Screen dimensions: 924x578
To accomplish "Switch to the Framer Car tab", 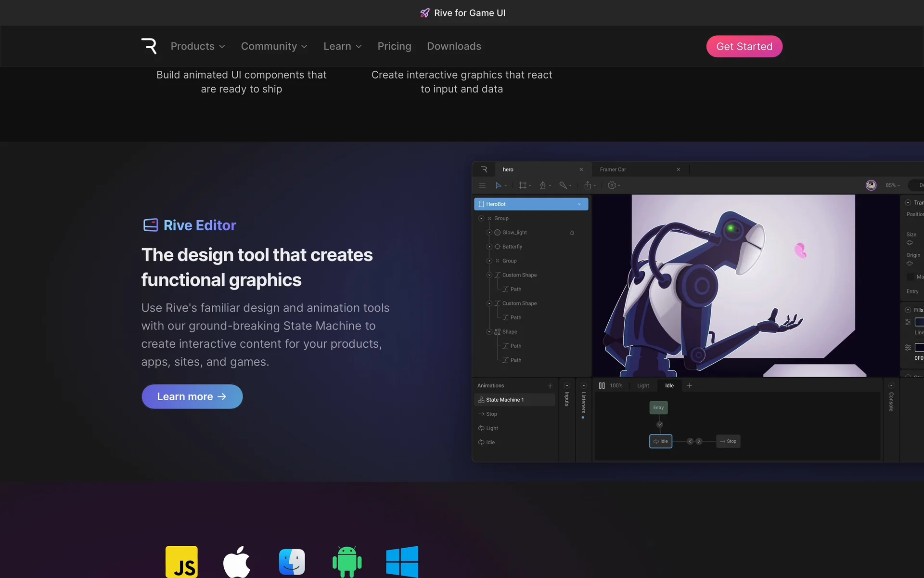I will click(x=613, y=170).
